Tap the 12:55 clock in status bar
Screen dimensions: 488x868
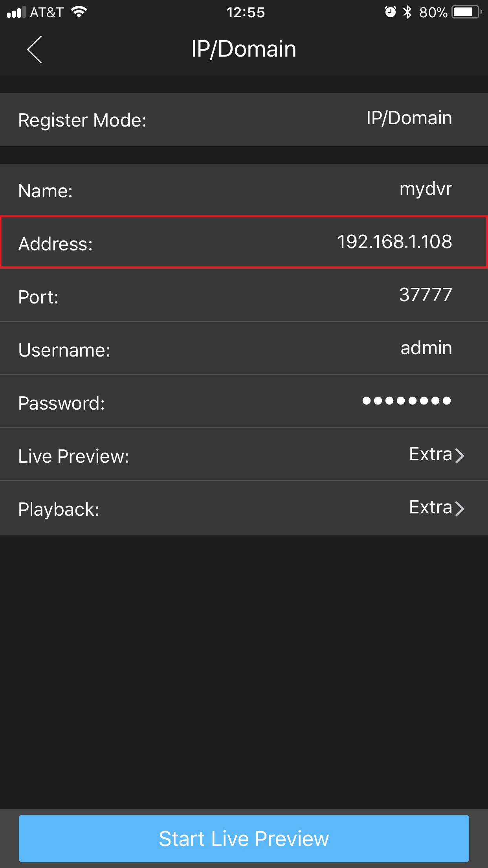(246, 13)
